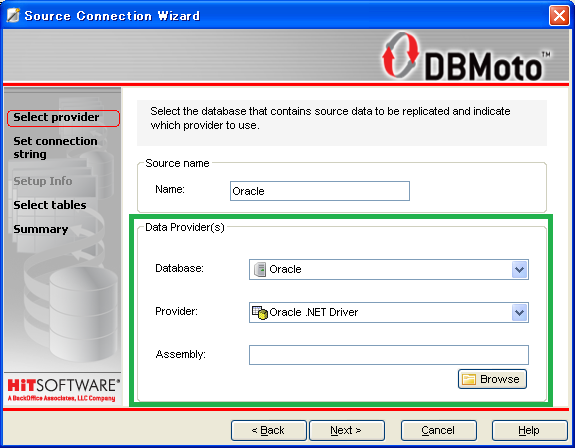Click the Assembly input field
This screenshot has height=448, width=575.
pos(389,355)
